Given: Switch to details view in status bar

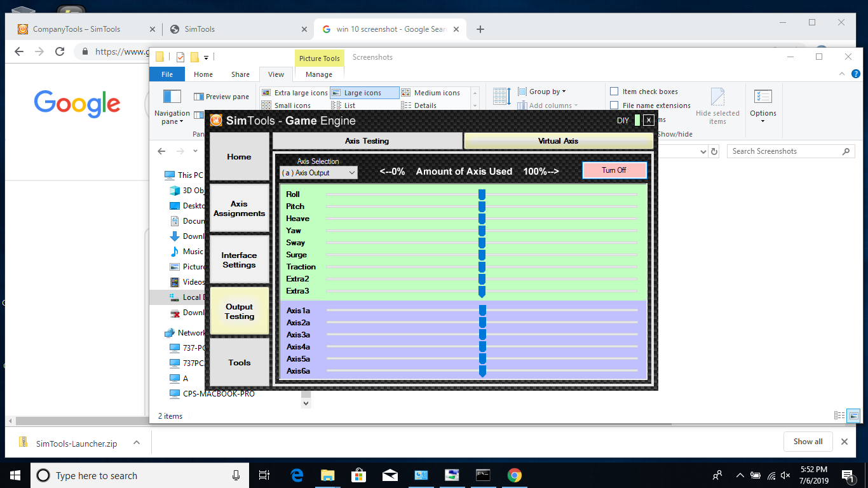Looking at the screenshot, I should point(839,416).
